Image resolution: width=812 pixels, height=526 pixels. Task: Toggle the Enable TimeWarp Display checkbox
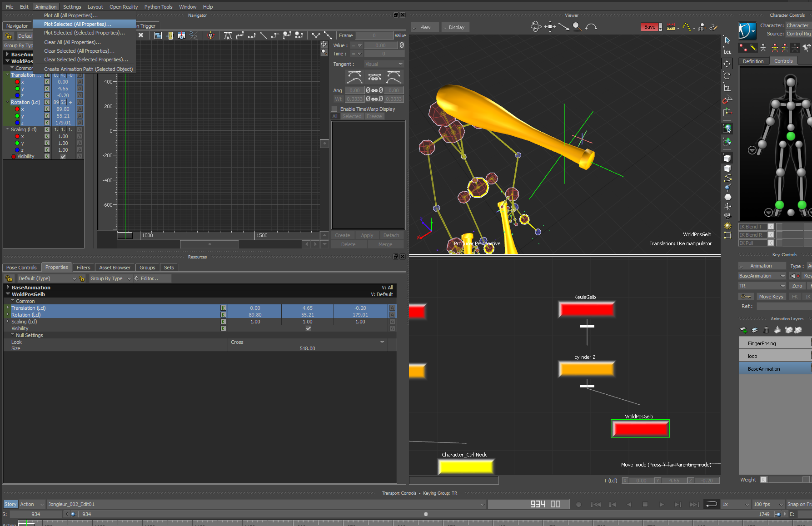click(335, 109)
